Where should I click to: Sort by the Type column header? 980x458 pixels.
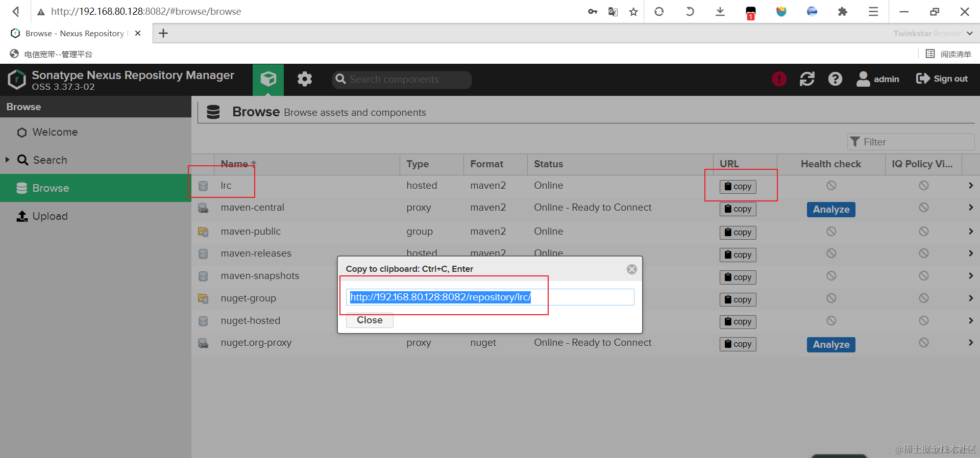[431, 164]
